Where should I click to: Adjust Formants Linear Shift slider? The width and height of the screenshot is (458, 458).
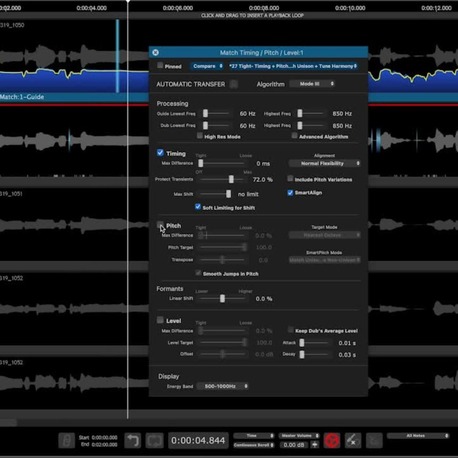pos(222,299)
